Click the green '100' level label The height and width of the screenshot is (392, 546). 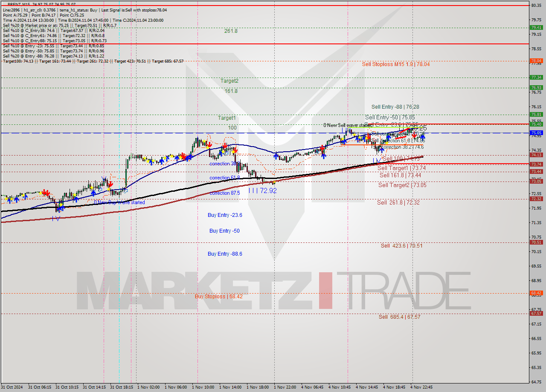232,127
